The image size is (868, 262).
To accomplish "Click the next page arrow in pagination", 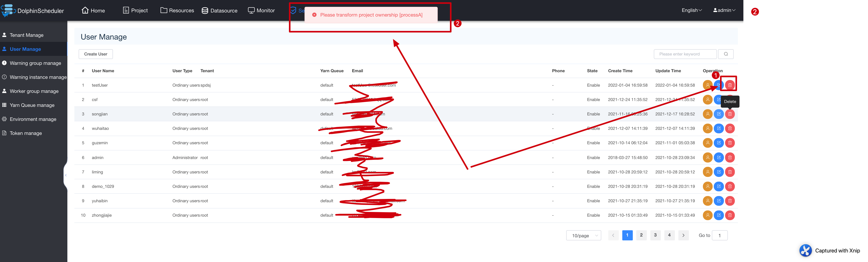I will click(x=683, y=235).
